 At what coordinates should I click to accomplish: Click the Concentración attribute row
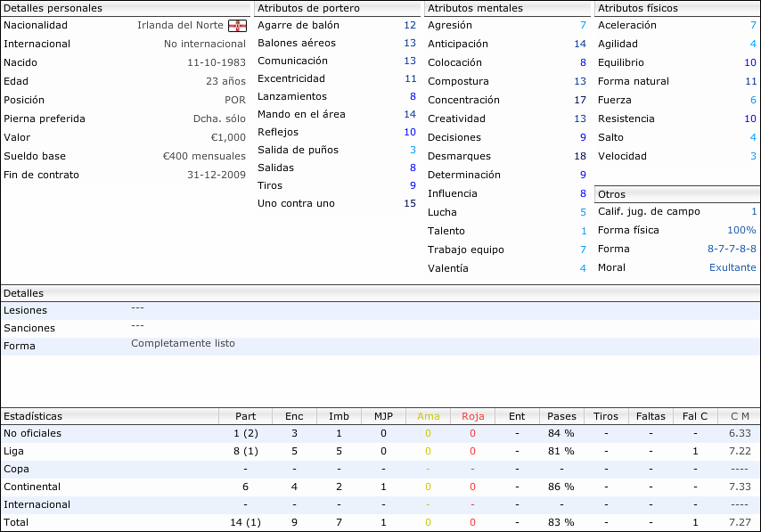[x=507, y=100]
